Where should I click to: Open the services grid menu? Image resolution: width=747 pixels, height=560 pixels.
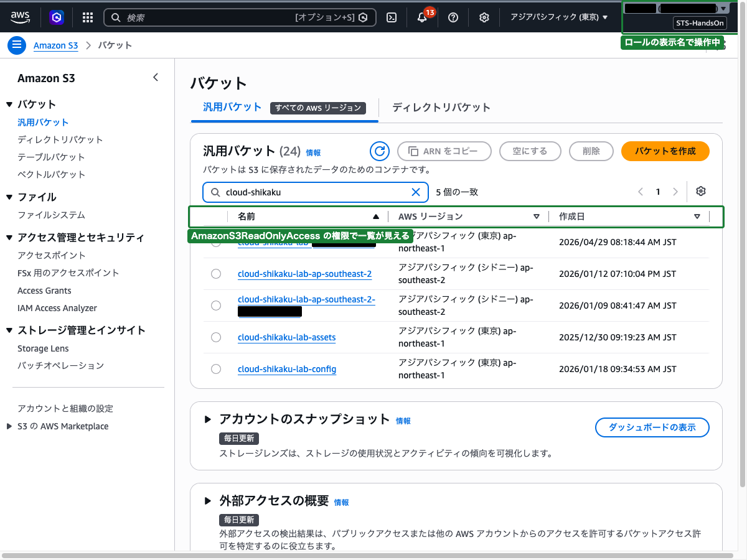[88, 17]
